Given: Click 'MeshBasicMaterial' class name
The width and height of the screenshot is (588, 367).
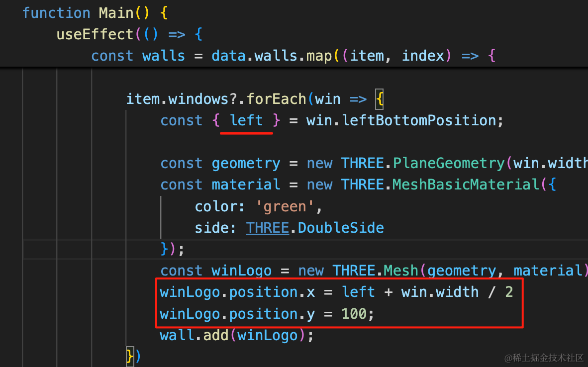Looking at the screenshot, I should [x=466, y=185].
